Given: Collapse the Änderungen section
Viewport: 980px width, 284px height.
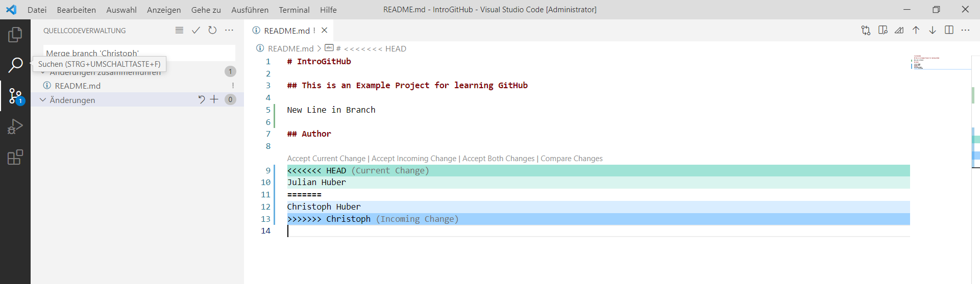Looking at the screenshot, I should [43, 100].
